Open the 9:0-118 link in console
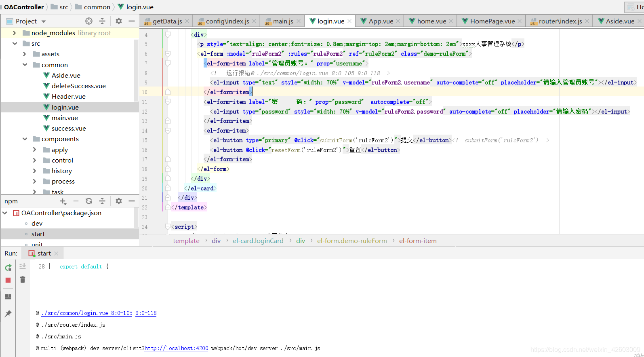 coord(146,313)
